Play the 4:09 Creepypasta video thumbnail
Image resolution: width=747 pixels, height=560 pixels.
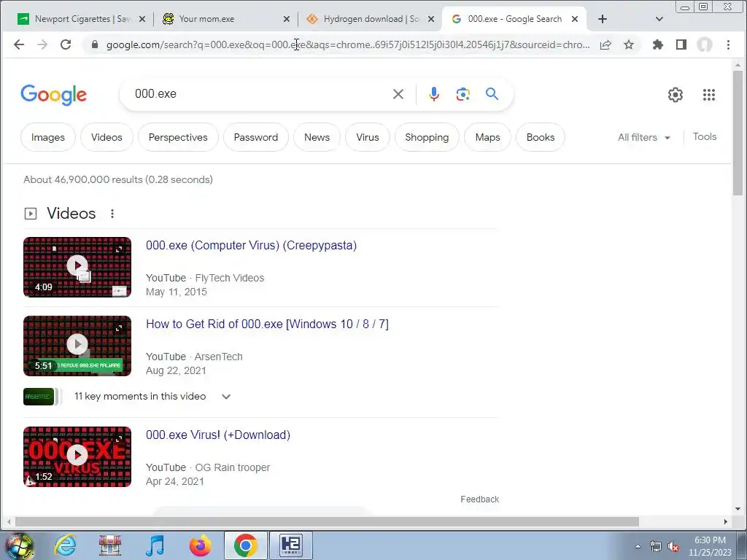[x=77, y=267]
